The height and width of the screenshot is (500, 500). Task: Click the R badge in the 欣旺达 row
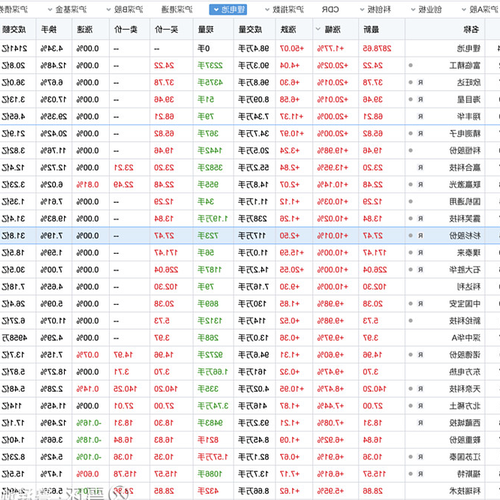tap(420, 82)
